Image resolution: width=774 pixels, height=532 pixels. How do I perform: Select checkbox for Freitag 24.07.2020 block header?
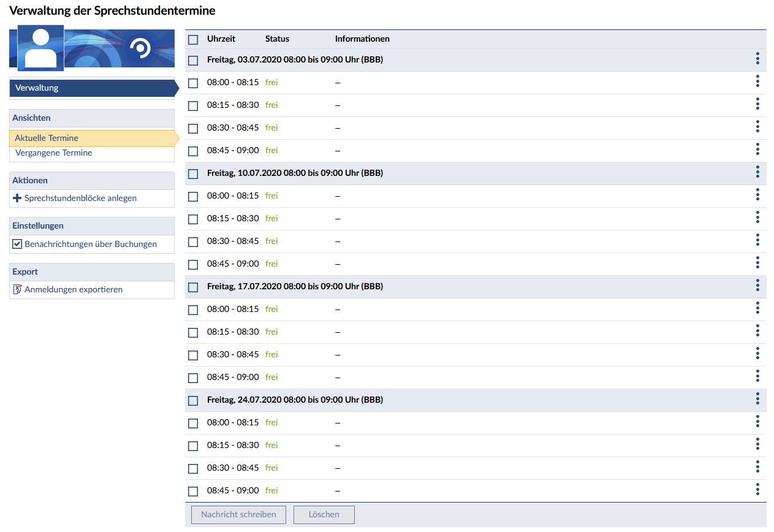(193, 401)
